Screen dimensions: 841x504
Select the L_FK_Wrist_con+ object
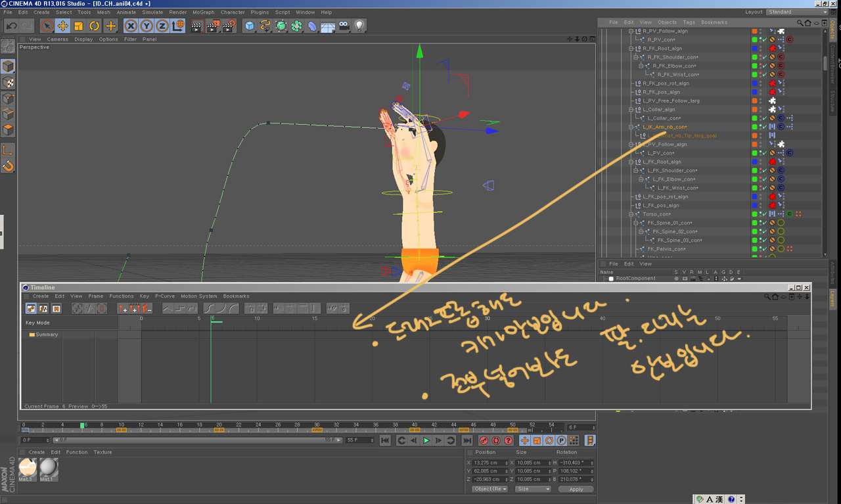pos(677,188)
